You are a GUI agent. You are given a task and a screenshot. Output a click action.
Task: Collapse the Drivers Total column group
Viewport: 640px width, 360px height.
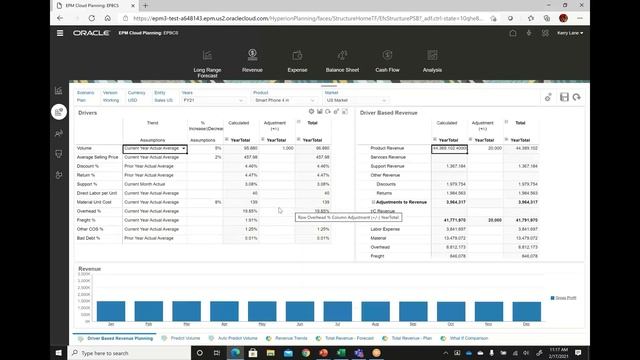click(x=298, y=122)
